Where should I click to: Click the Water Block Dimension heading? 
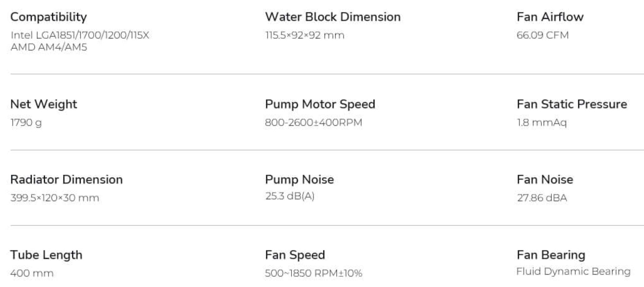(333, 17)
